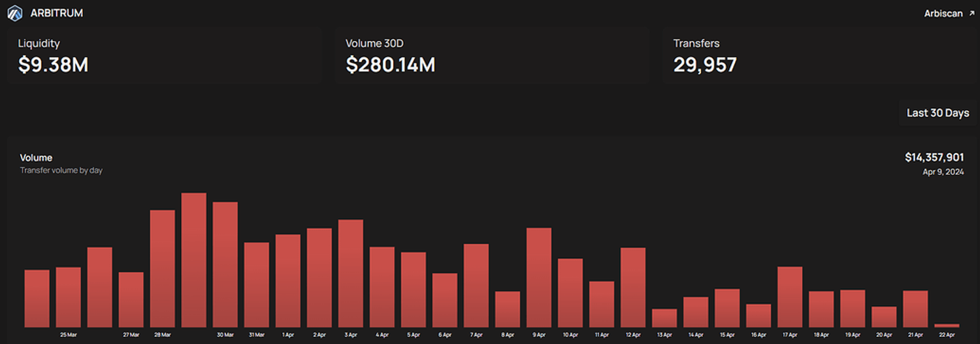Click the Arbitrum logo icon
This screenshot has height=344, width=980.
tap(14, 13)
